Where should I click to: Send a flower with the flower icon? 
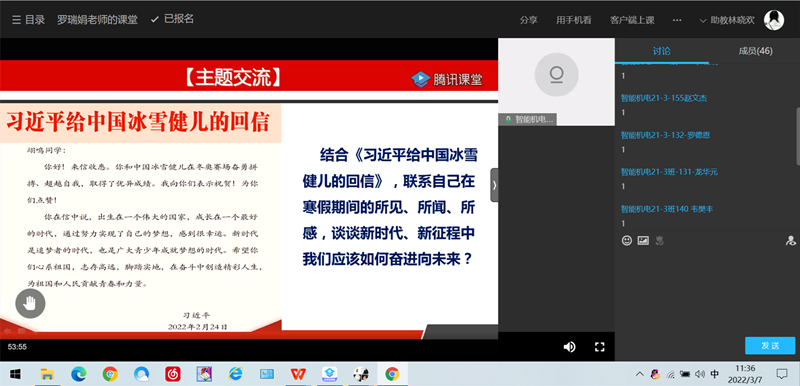tap(659, 241)
